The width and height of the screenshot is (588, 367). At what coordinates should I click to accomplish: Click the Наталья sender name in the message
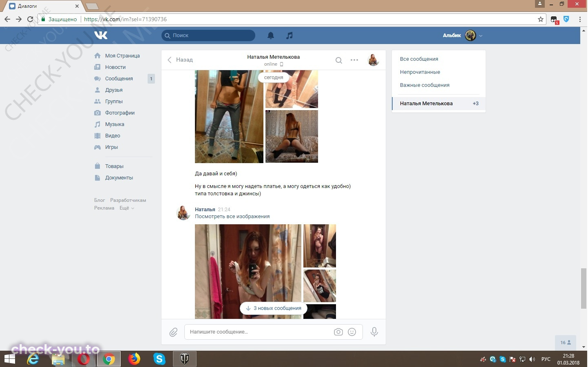pyautogui.click(x=205, y=210)
